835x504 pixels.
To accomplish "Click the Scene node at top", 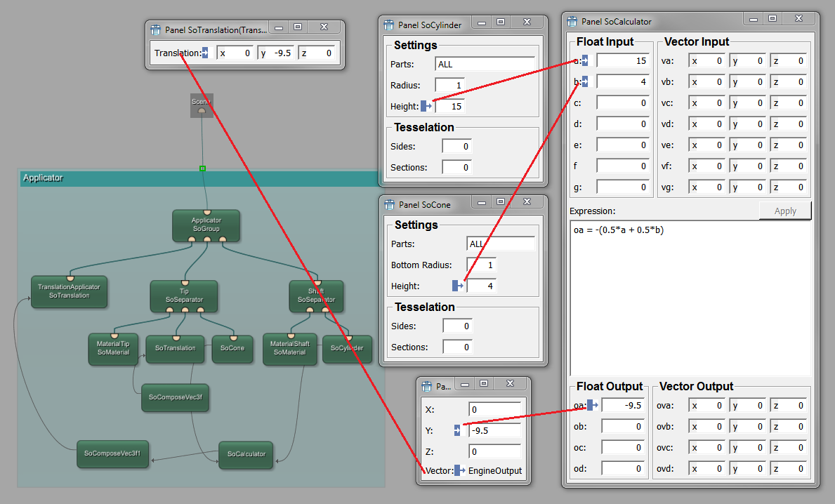I will (202, 105).
